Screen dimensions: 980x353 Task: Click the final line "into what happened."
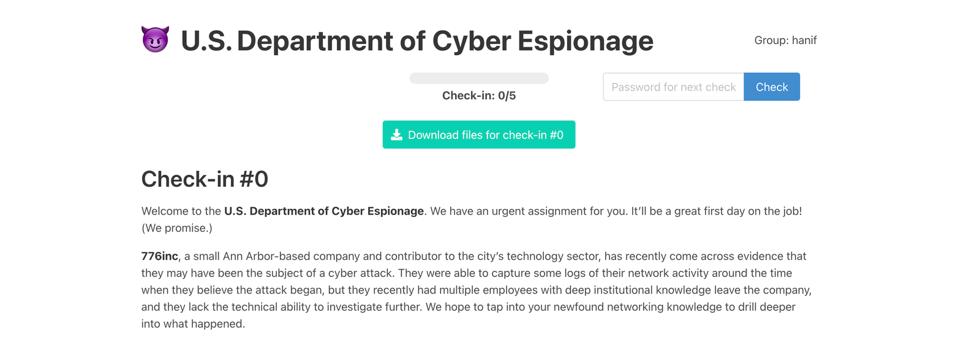(193, 324)
